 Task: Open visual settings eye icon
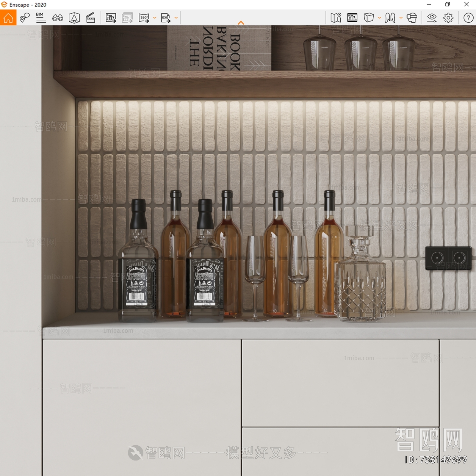tap(432, 18)
